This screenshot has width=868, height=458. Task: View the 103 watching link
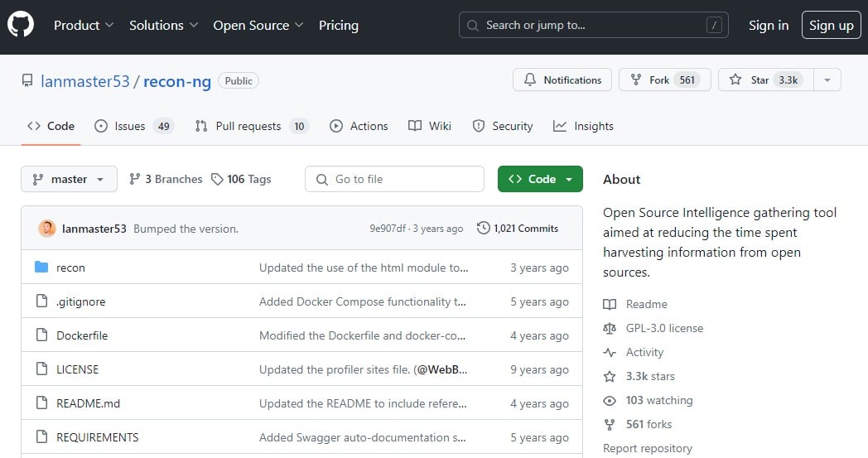click(x=648, y=400)
